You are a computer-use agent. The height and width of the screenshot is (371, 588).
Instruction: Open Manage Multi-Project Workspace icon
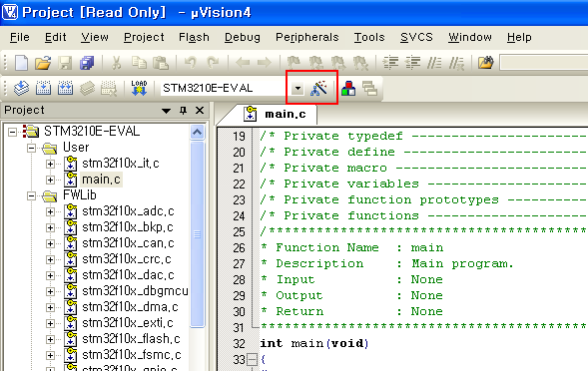(x=369, y=89)
